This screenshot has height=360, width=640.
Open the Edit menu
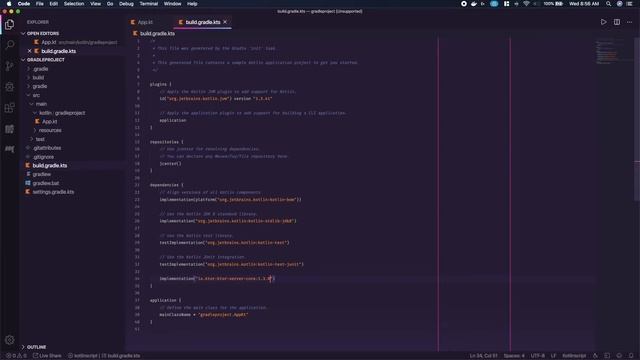53,4
